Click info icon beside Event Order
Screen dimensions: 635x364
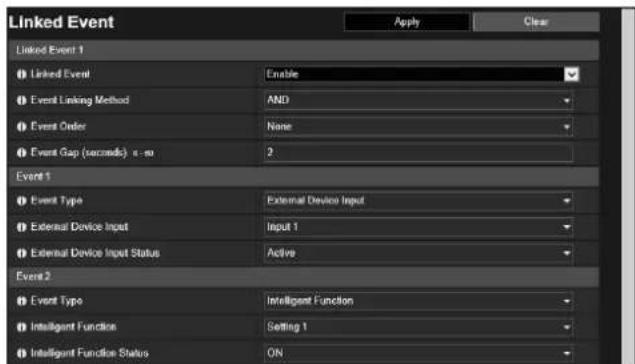click(x=21, y=127)
